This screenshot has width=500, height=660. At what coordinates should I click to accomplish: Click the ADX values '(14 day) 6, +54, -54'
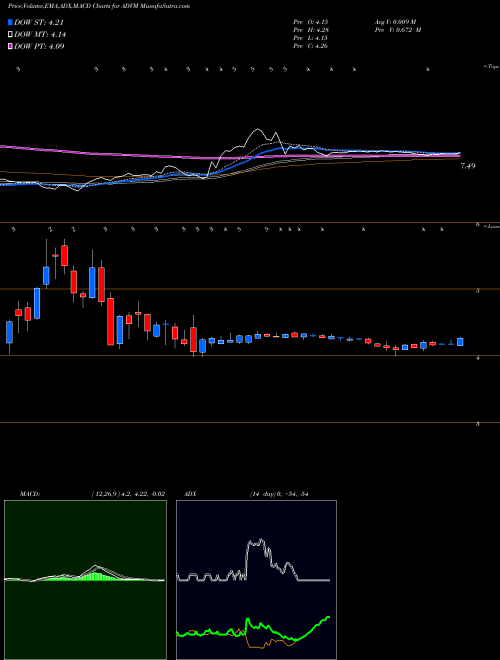pos(279,494)
